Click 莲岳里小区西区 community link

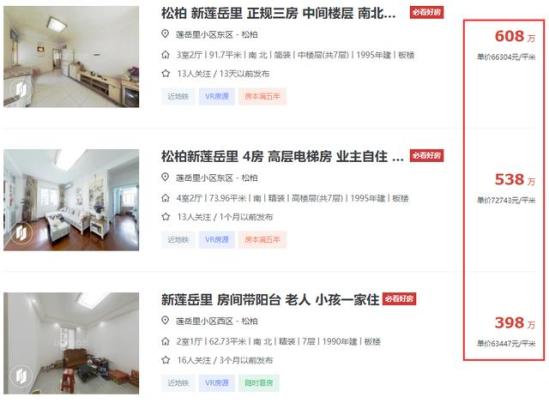[204, 321]
